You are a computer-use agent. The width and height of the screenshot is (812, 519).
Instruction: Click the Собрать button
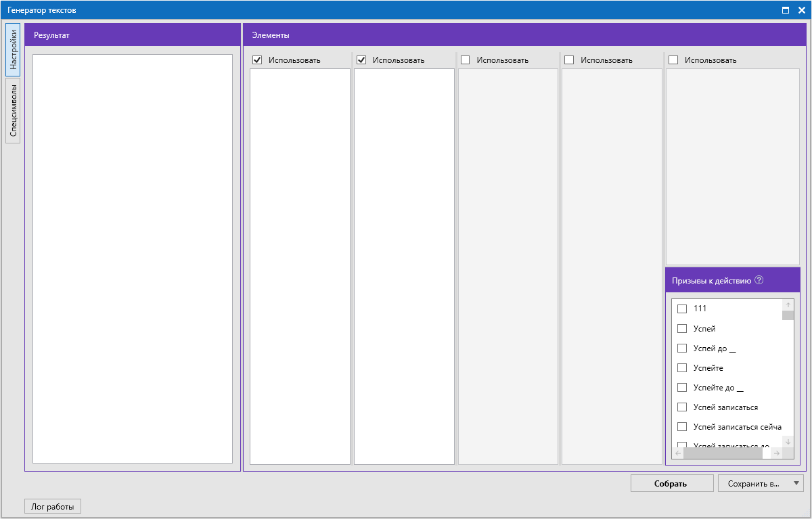pyautogui.click(x=672, y=483)
